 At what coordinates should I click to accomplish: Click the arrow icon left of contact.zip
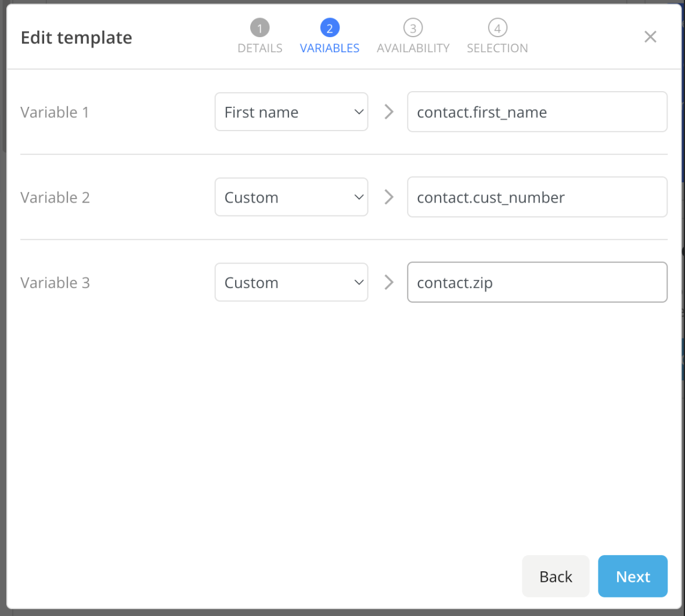coord(389,283)
